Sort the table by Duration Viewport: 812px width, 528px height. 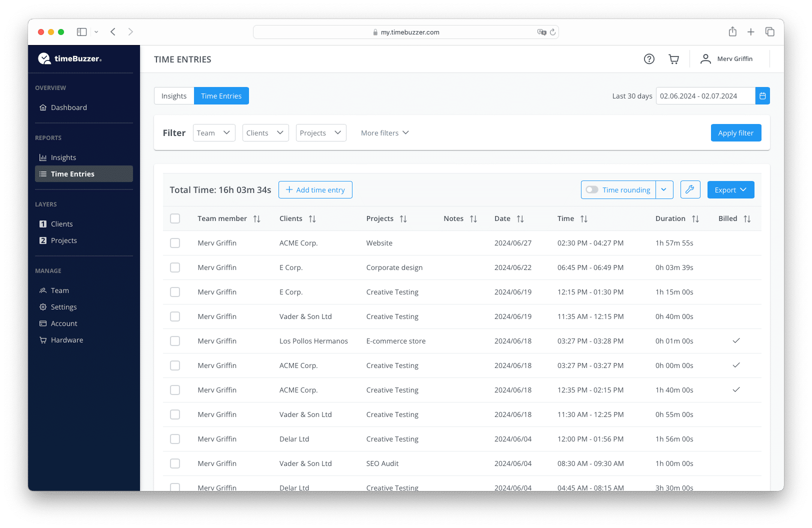pyautogui.click(x=695, y=218)
